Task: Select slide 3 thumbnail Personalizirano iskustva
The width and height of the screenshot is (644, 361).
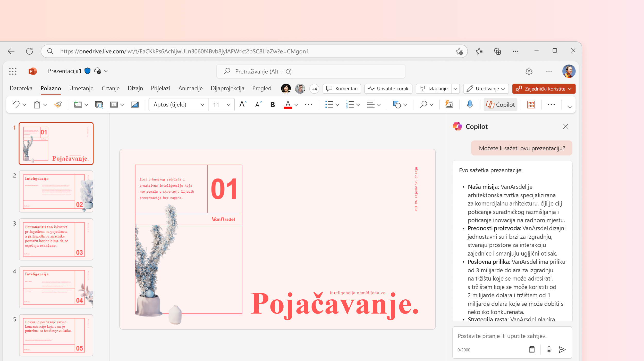Action: point(56,239)
